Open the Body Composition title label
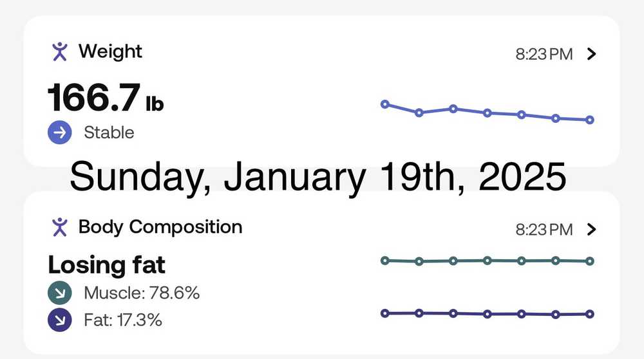 point(160,226)
